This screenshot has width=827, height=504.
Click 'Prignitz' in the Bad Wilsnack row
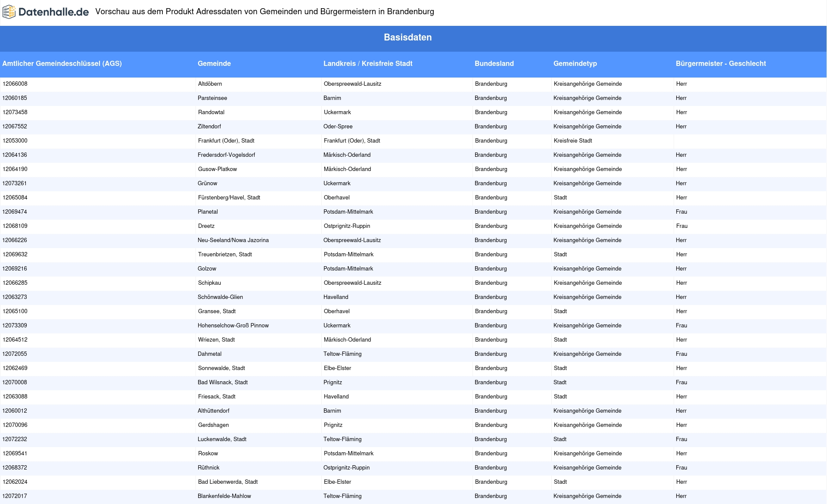[333, 383]
